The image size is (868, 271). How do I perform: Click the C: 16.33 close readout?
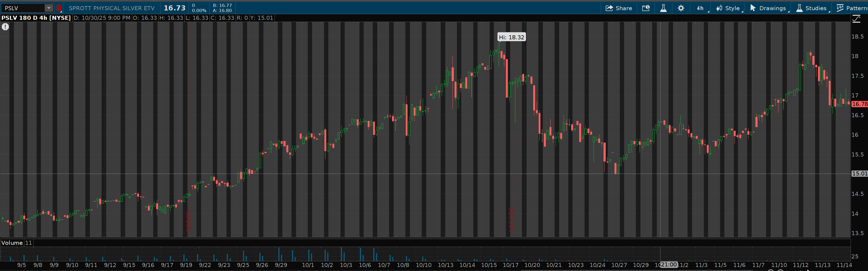point(222,18)
